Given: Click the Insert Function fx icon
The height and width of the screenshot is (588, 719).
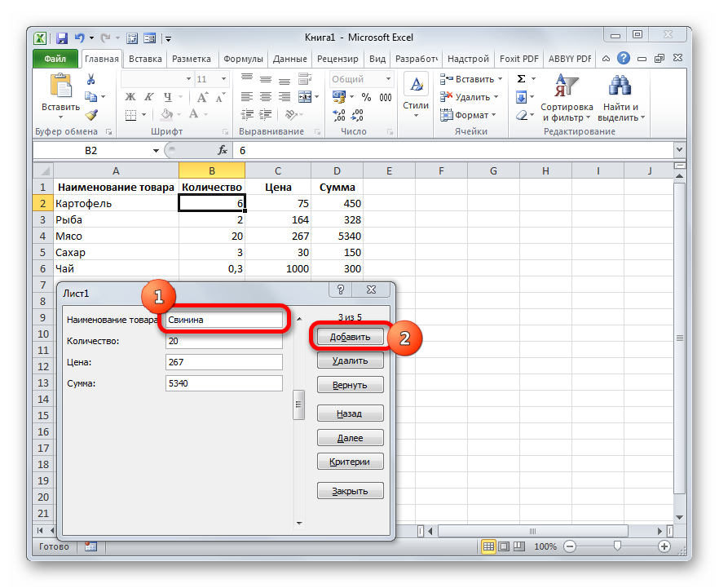Looking at the screenshot, I should (222, 151).
